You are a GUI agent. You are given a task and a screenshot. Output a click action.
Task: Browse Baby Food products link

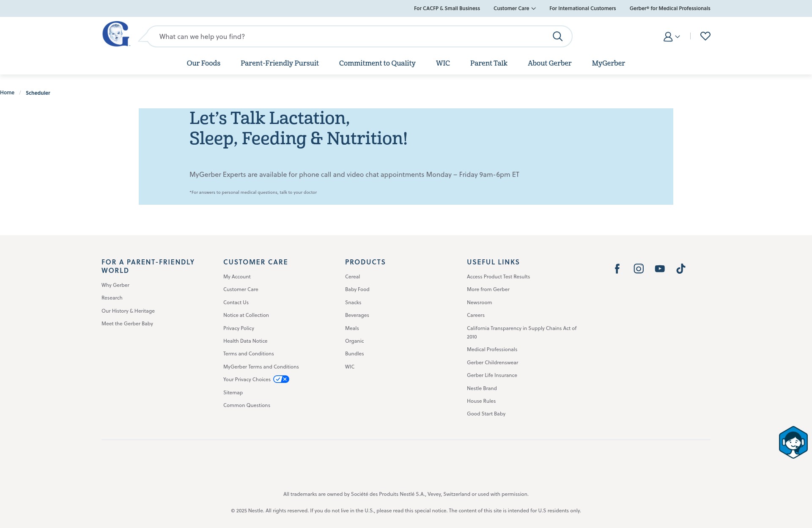pos(357,289)
